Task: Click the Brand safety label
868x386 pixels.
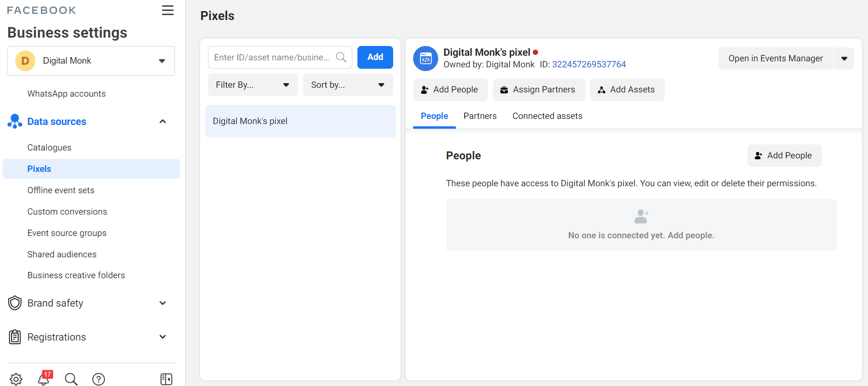Action: [x=55, y=303]
